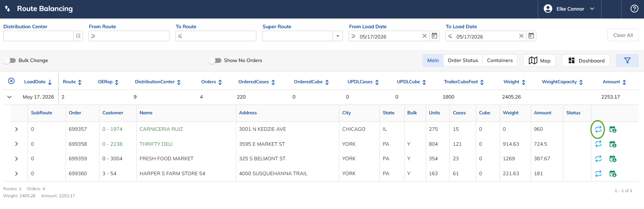Click the swap route icon for CARNICERIA RUIZ
Viewport: 644px width, 209px height.
point(598,129)
